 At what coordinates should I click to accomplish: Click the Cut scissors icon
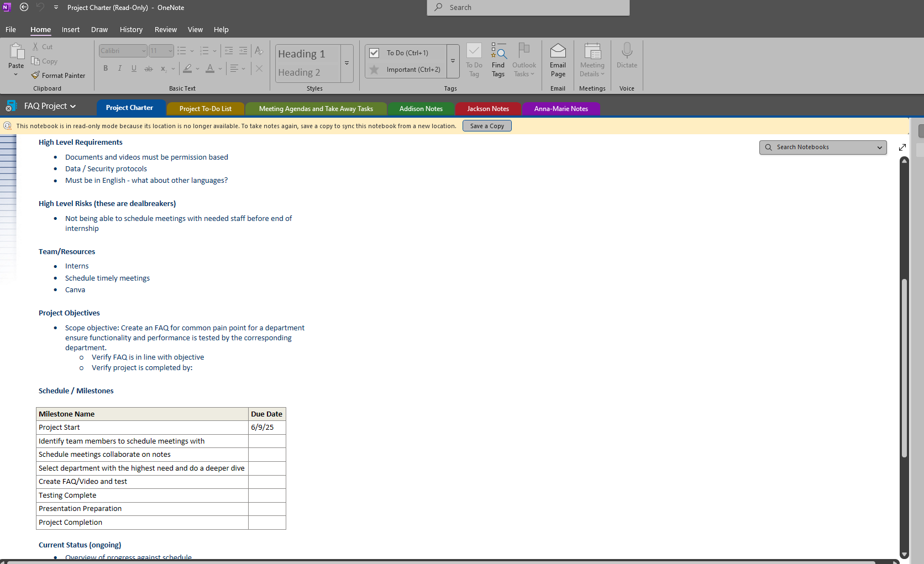(x=35, y=47)
